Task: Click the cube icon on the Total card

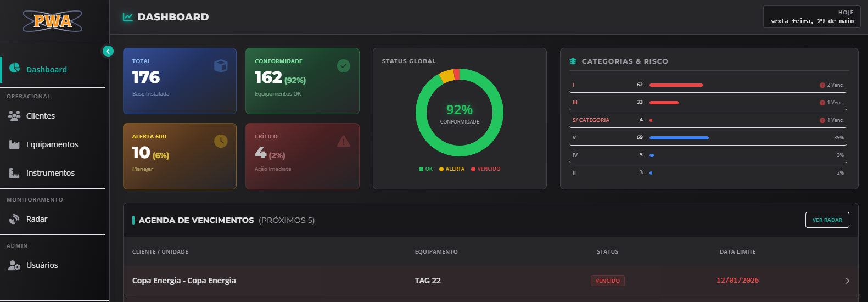Action: (x=221, y=66)
